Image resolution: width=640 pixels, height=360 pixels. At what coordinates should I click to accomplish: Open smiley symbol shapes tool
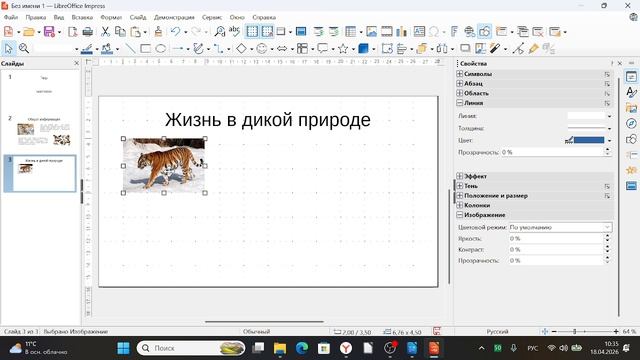point(262,49)
